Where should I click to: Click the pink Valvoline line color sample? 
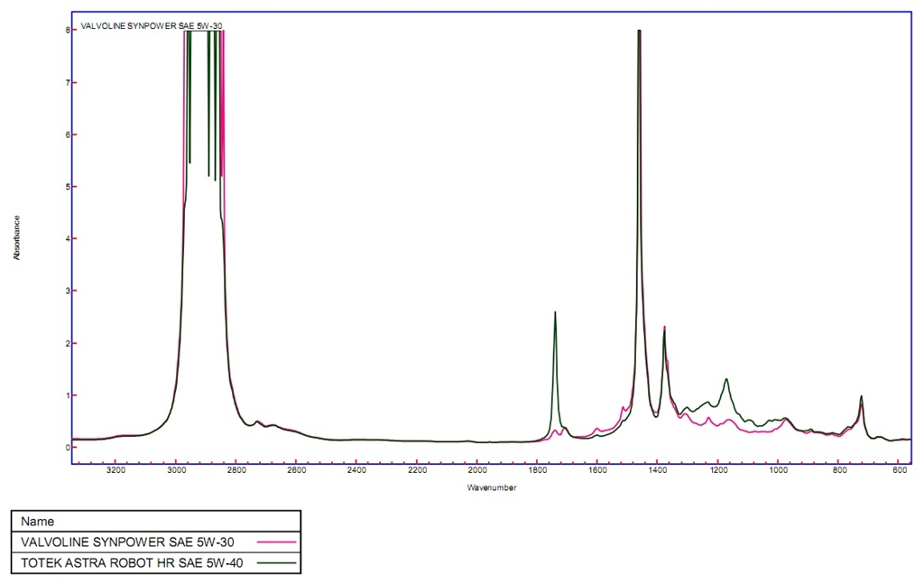pos(276,542)
